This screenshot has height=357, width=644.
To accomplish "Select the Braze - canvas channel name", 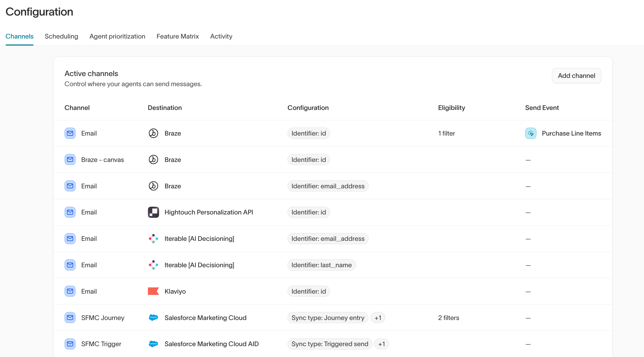I will click(x=103, y=160).
